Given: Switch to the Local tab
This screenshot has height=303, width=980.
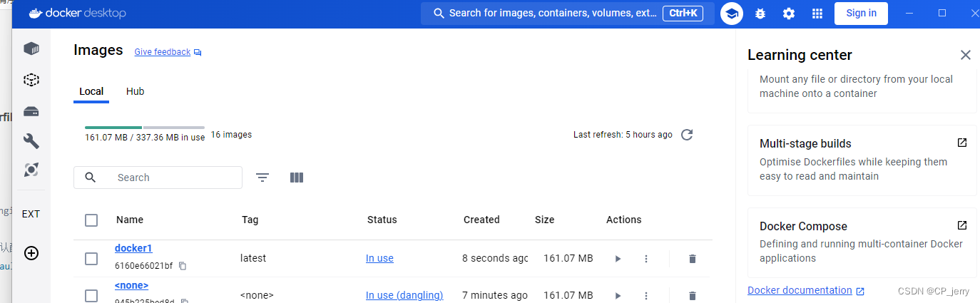Looking at the screenshot, I should tap(91, 91).
